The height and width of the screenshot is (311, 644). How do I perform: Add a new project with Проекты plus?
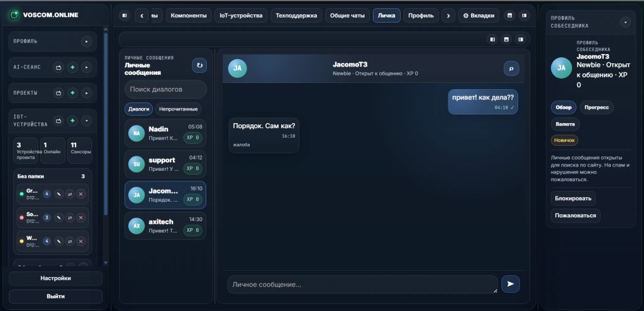(72, 93)
